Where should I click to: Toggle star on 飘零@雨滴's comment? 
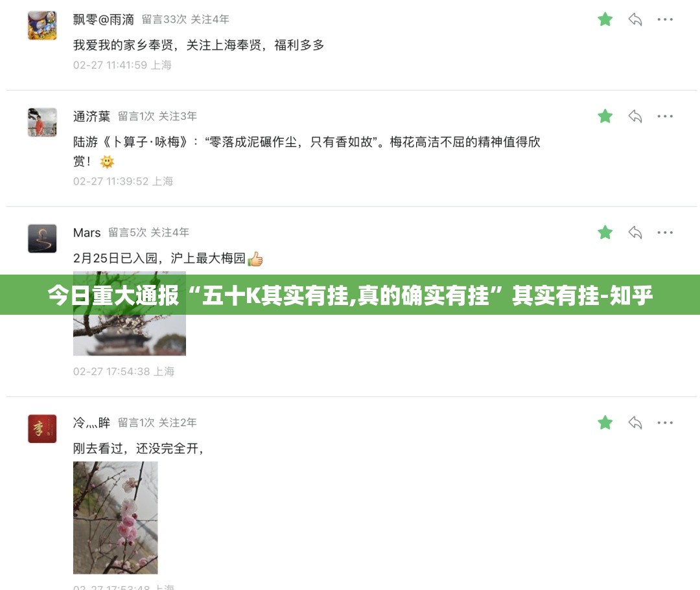click(605, 19)
